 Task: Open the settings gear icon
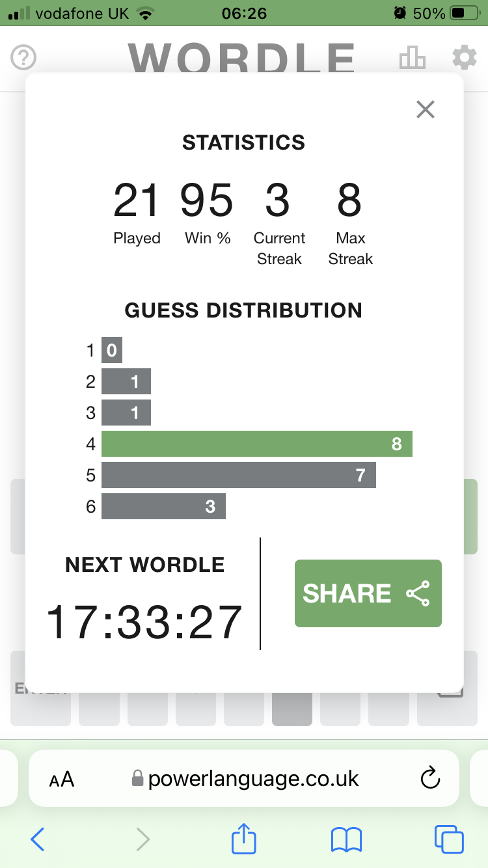[x=465, y=58]
